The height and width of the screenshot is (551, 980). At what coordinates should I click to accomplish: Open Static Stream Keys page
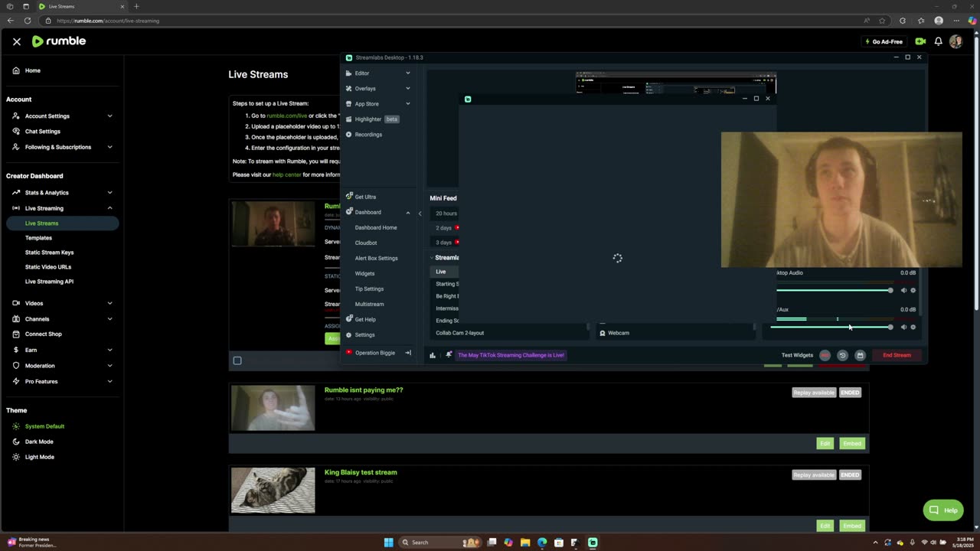point(49,253)
